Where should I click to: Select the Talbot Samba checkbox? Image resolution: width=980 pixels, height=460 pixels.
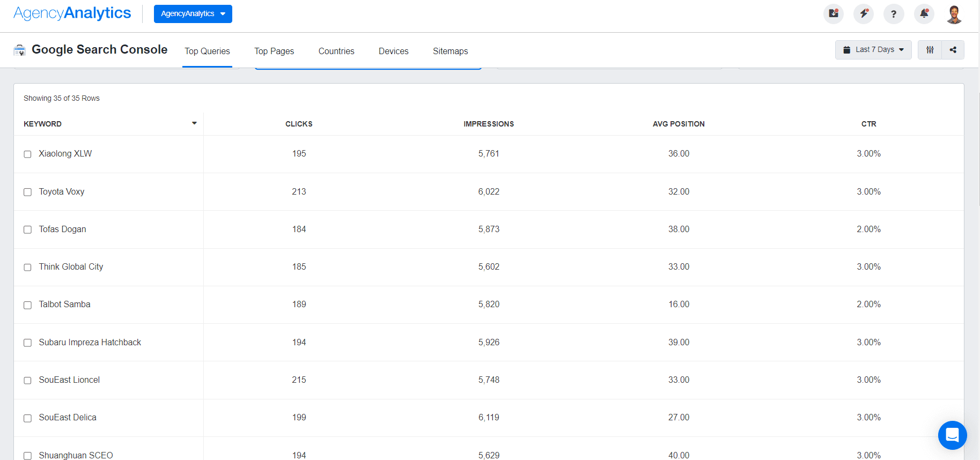[27, 305]
